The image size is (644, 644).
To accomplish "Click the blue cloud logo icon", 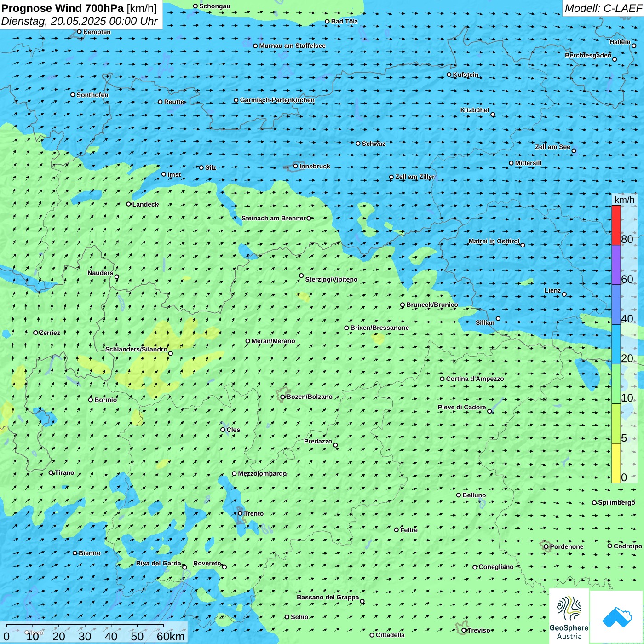I will coord(617,617).
